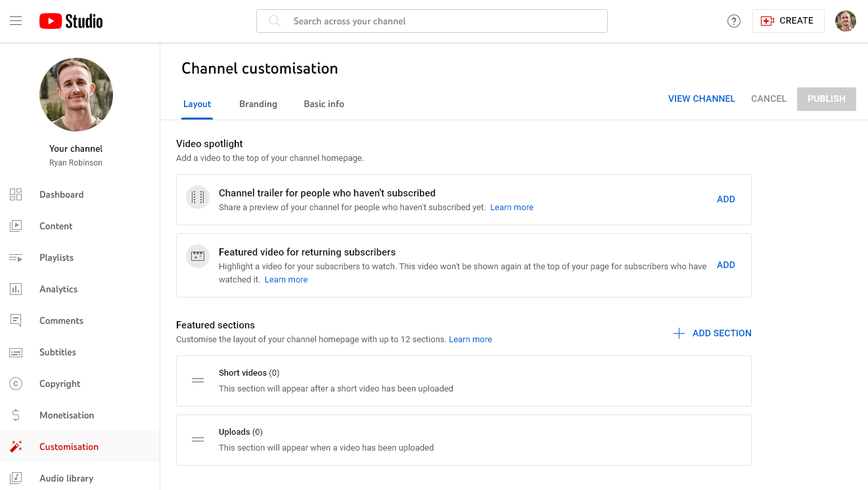Add a channel trailer for non-subscribers

click(725, 199)
